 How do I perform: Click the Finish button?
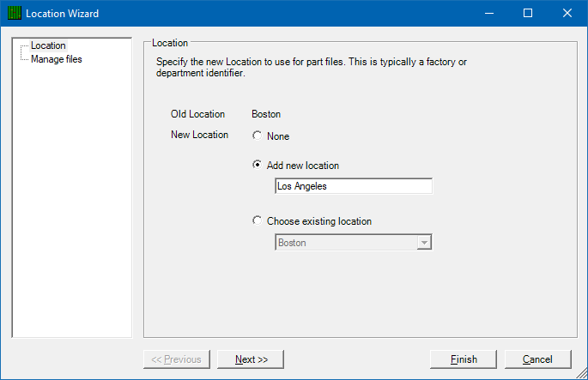point(464,359)
